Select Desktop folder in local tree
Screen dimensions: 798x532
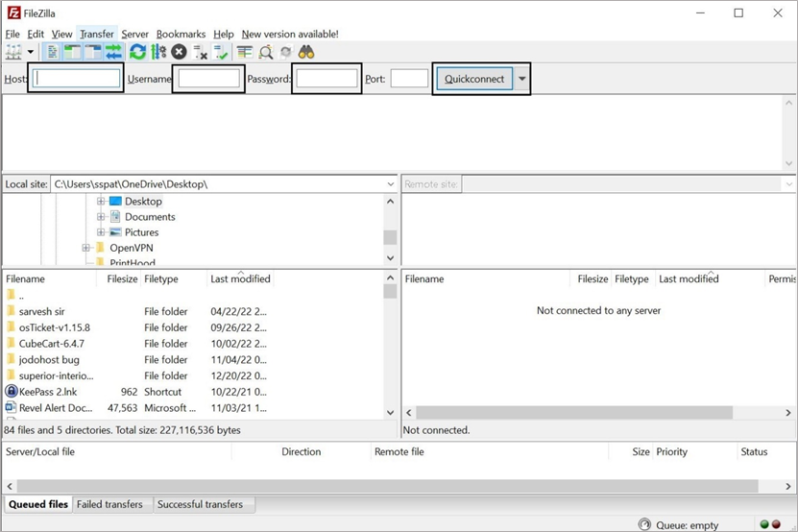(143, 201)
